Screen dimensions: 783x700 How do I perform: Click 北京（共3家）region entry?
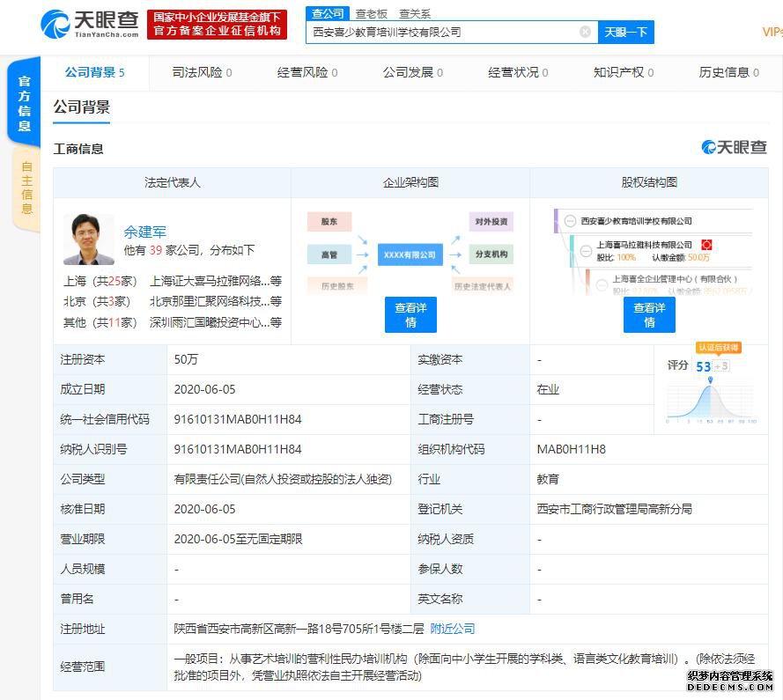97,301
